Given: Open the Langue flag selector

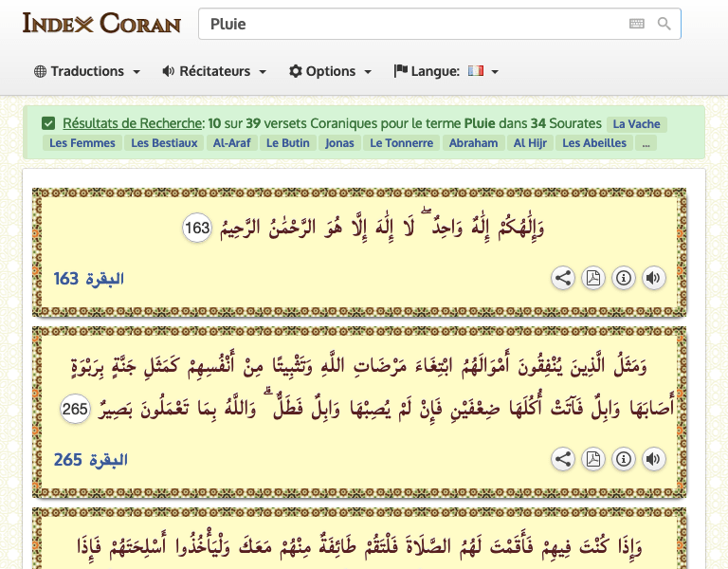Looking at the screenshot, I should click(482, 71).
